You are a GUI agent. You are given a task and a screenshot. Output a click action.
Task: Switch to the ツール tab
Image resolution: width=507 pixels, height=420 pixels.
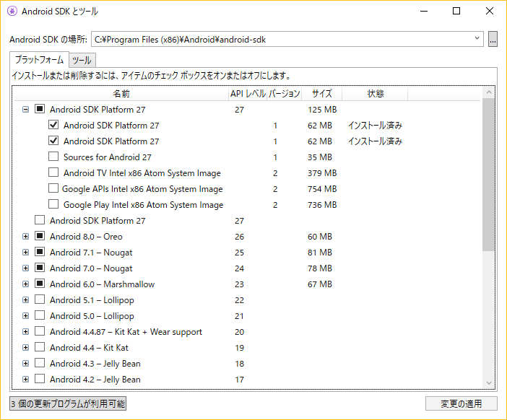click(82, 60)
